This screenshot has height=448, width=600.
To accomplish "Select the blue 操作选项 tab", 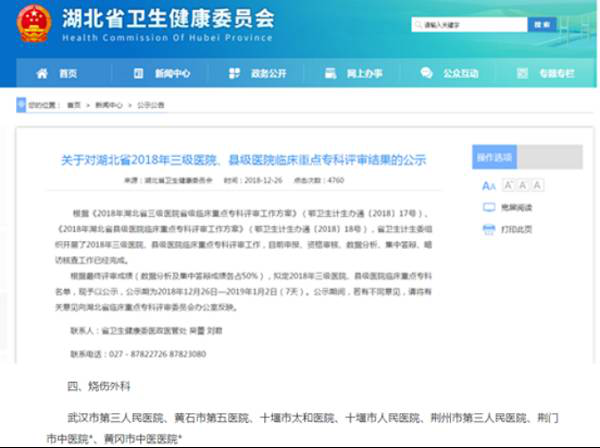I will 494,157.
